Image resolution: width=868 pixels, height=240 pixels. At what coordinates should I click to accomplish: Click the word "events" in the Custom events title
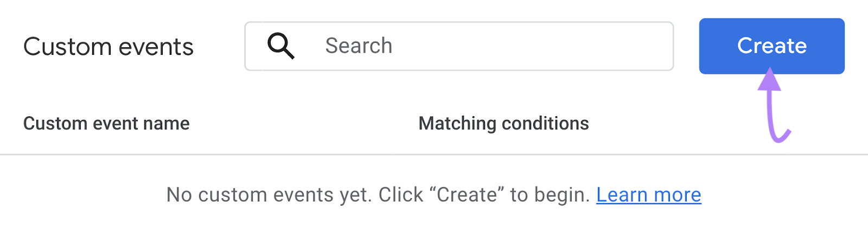pos(156,47)
